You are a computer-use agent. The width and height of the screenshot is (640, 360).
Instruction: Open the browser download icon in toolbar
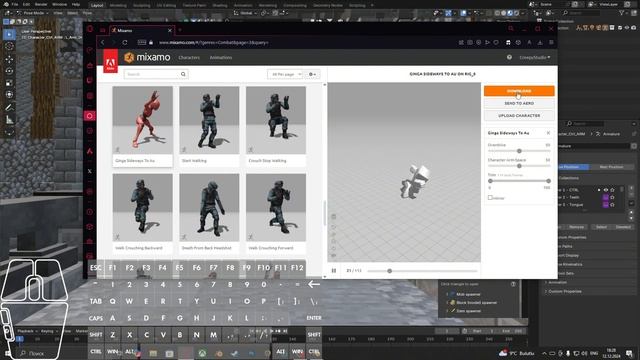click(x=540, y=42)
